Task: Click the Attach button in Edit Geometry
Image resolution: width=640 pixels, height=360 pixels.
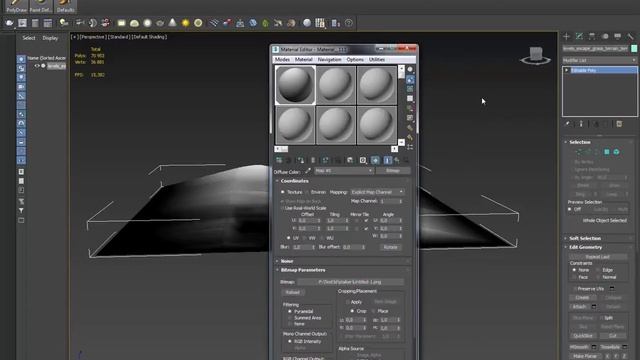Action: click(x=579, y=307)
